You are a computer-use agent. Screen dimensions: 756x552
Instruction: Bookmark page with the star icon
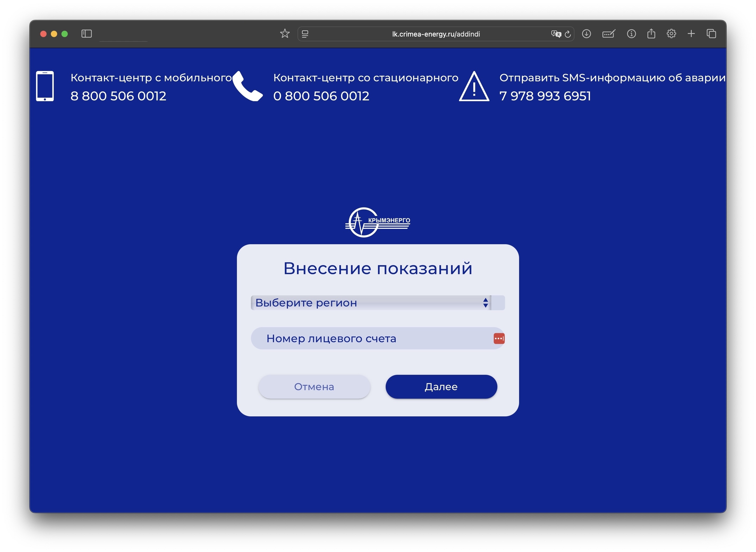click(x=285, y=33)
